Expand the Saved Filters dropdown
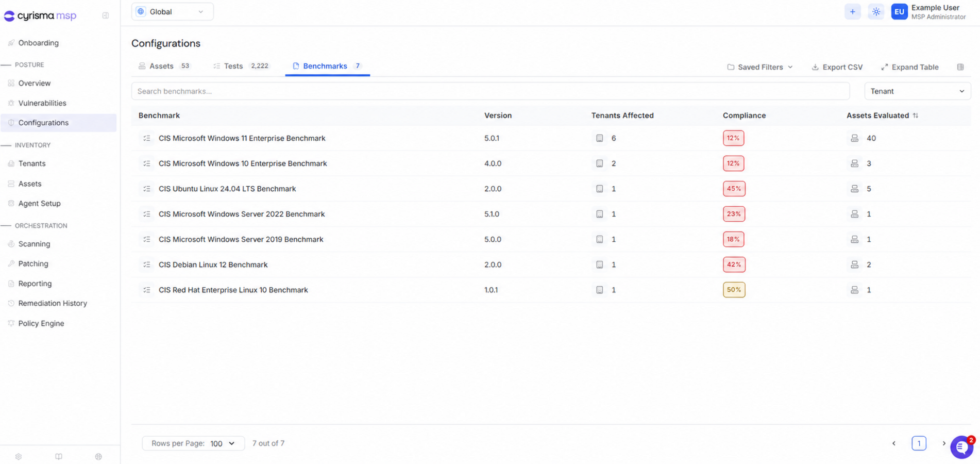980x464 pixels. (x=760, y=67)
